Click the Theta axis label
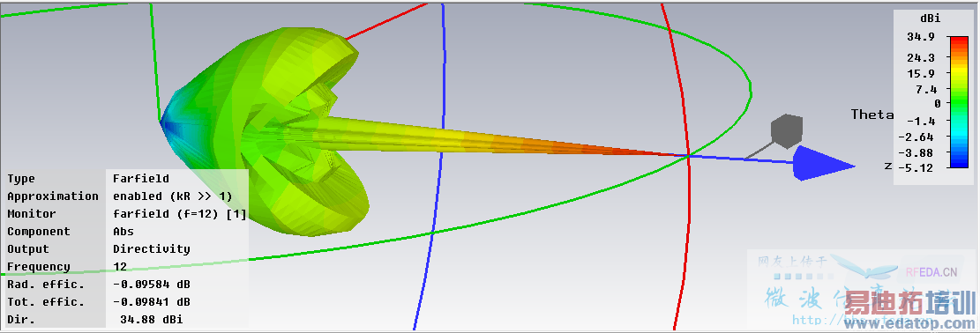980x333 pixels. [x=872, y=115]
